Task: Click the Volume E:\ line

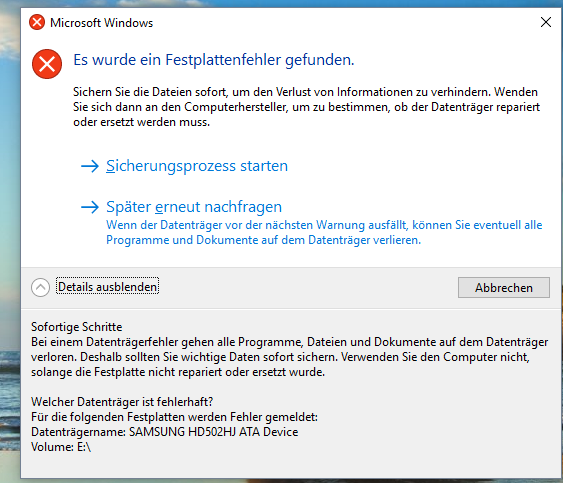Action: click(x=61, y=447)
